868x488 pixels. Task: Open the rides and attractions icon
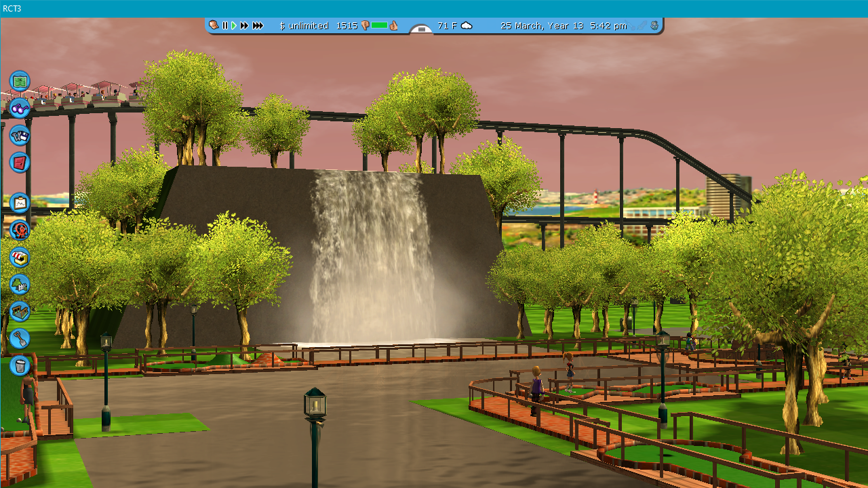pos(20,230)
